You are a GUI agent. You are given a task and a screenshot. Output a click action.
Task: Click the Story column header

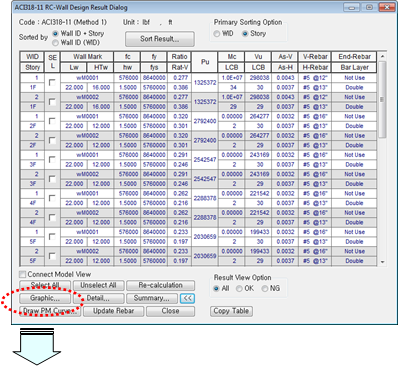click(x=32, y=67)
